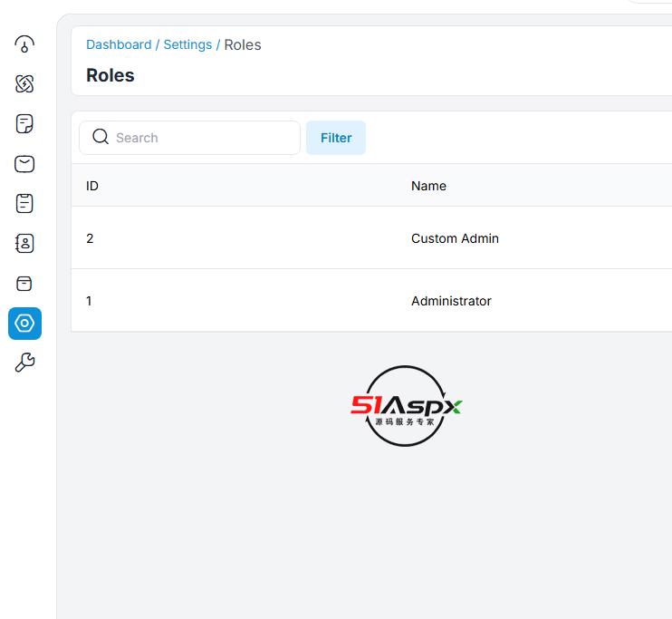Screen dimensions: 672x619
Task: Open the clipboard document icon in sidebar
Action: pos(24,203)
